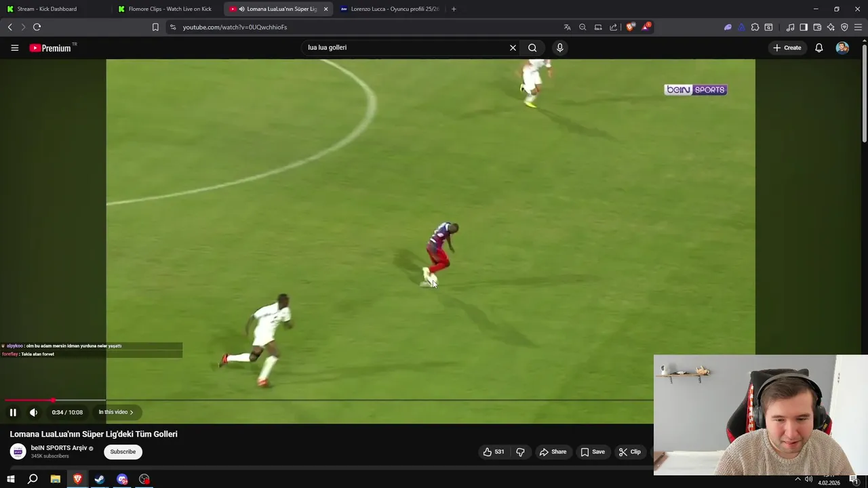Viewport: 868px width, 488px height.
Task: Click the video title text
Action: 94,434
